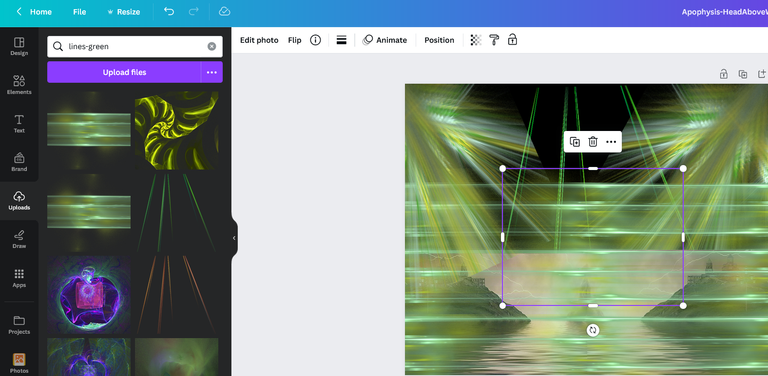Click the image info circle icon
The width and height of the screenshot is (768, 376).
click(315, 40)
